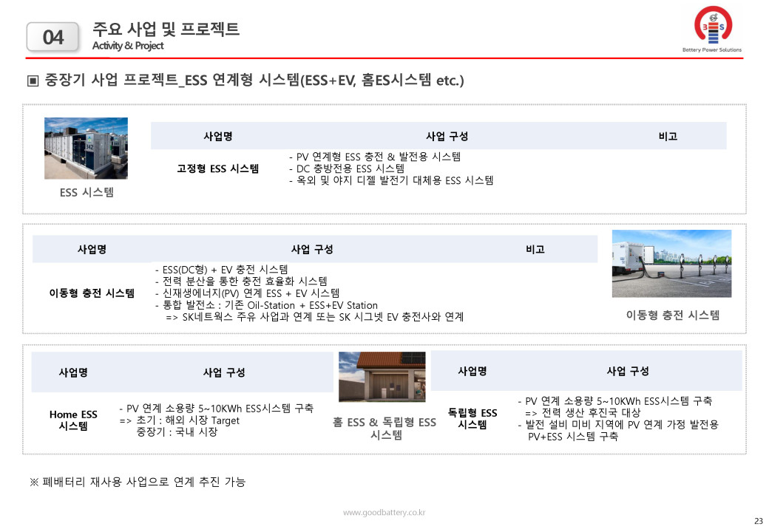Click the 폐배터리 재사용 사업 footnote
The width and height of the screenshot is (769, 532).
tap(137, 482)
